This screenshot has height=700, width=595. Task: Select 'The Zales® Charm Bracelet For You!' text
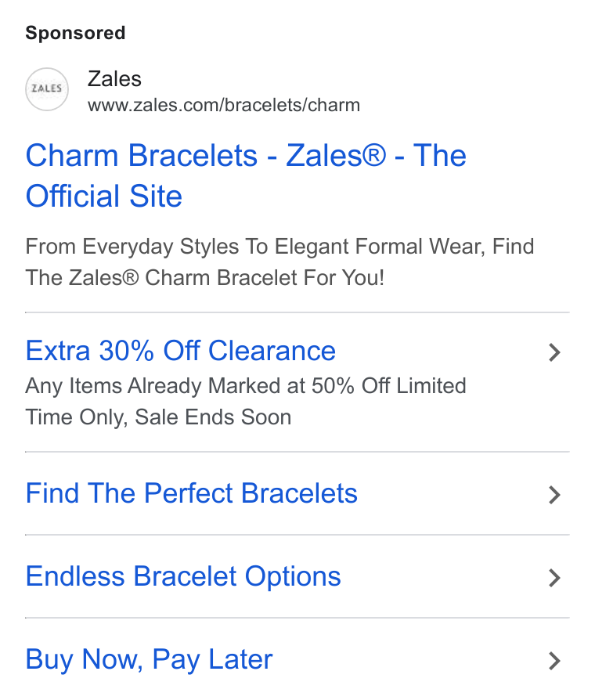pos(205,278)
